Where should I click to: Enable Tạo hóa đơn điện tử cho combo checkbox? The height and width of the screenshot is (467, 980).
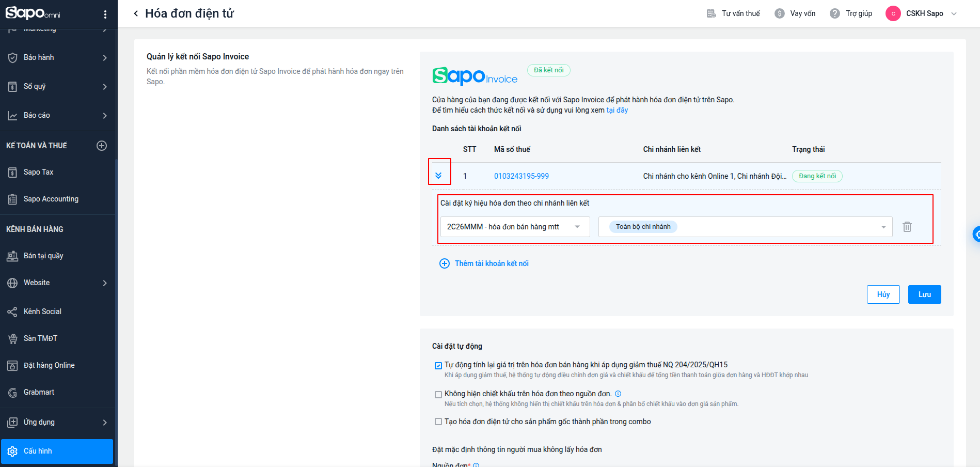[438, 422]
